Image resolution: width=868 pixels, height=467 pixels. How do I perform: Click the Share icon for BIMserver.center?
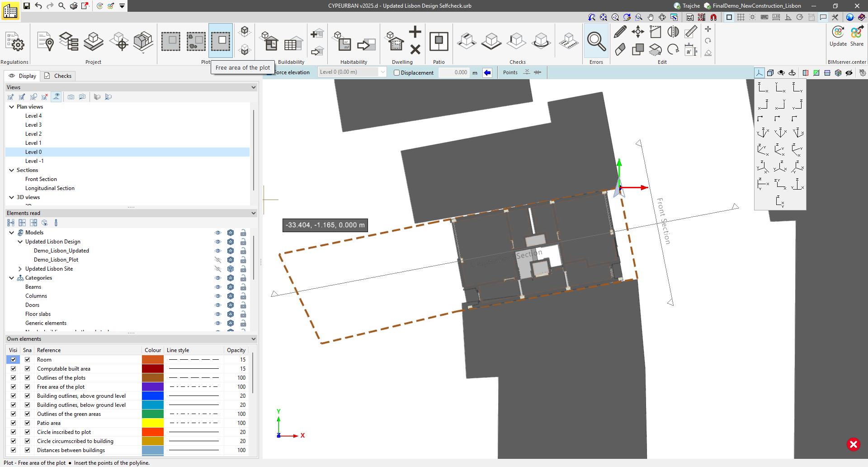pos(857,33)
